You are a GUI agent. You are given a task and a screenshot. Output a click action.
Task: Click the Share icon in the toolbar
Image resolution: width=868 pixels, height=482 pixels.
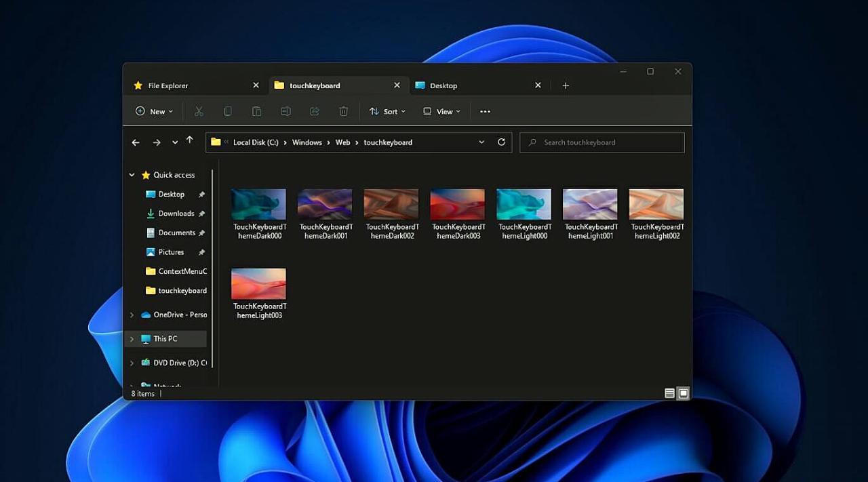pyautogui.click(x=315, y=111)
